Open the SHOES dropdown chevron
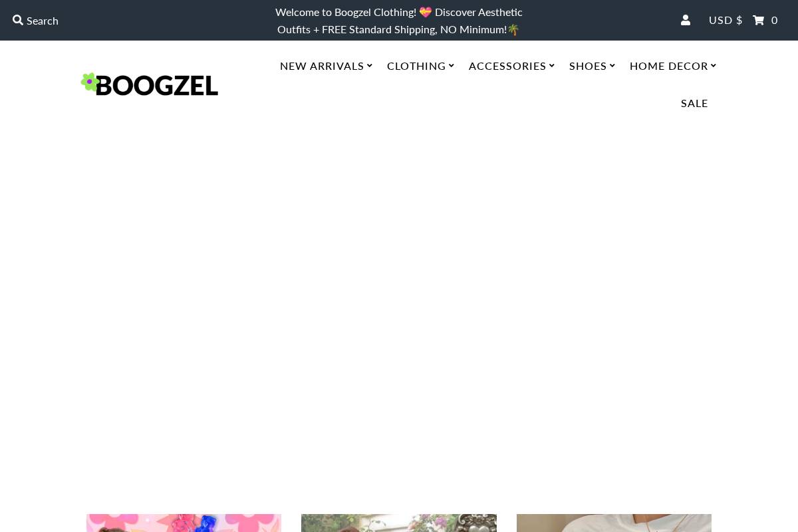Viewport: 798px width, 532px height. click(x=612, y=65)
